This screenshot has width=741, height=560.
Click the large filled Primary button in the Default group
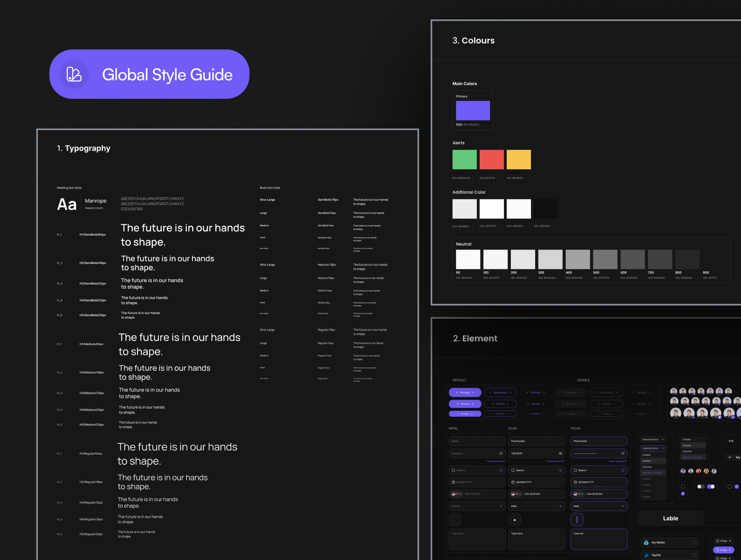click(465, 392)
